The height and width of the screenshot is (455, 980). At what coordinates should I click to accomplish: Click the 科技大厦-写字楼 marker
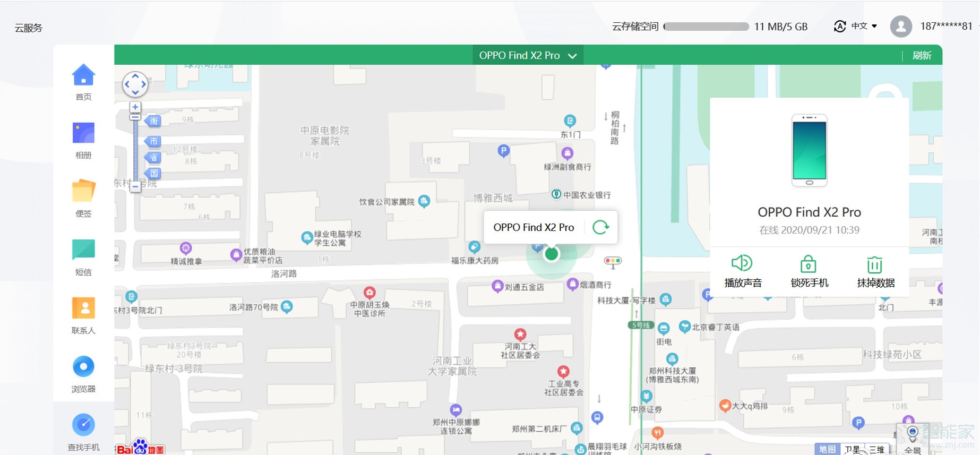(x=665, y=299)
